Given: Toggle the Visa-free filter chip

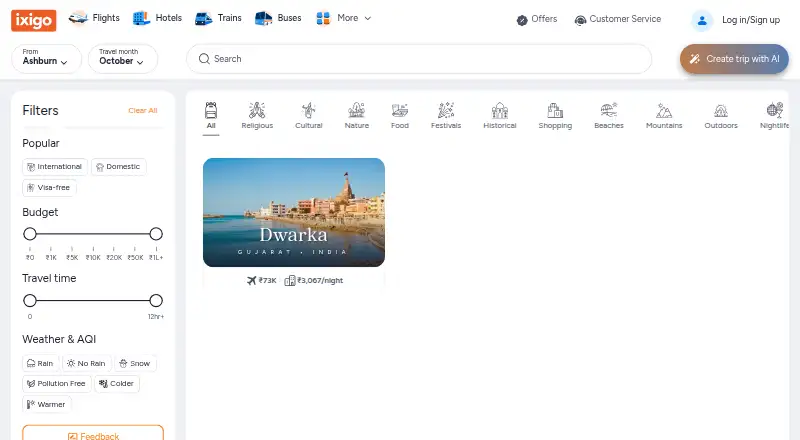Looking at the screenshot, I should [x=49, y=188].
